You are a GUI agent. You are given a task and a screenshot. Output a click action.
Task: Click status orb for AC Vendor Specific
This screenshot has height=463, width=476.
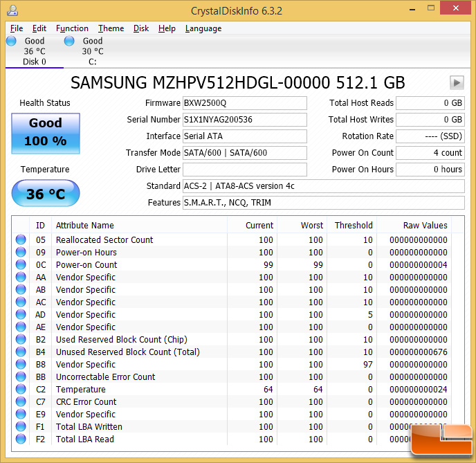coord(21,302)
